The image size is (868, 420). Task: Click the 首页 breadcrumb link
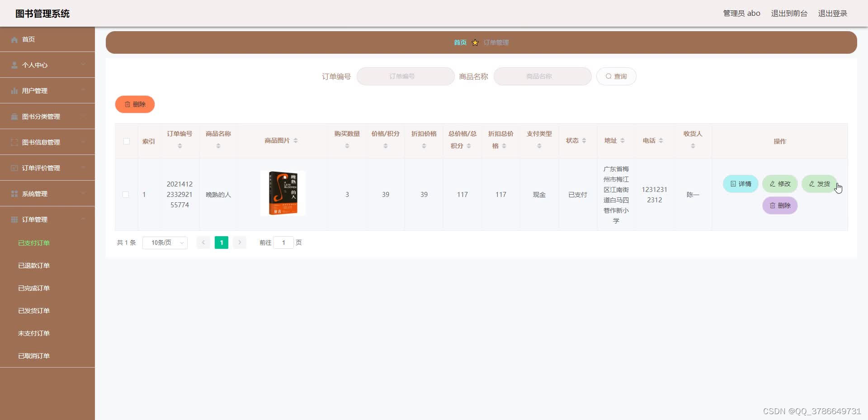coord(460,42)
